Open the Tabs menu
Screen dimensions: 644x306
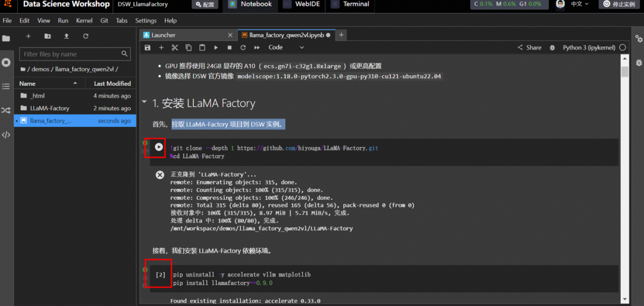tap(122, 20)
